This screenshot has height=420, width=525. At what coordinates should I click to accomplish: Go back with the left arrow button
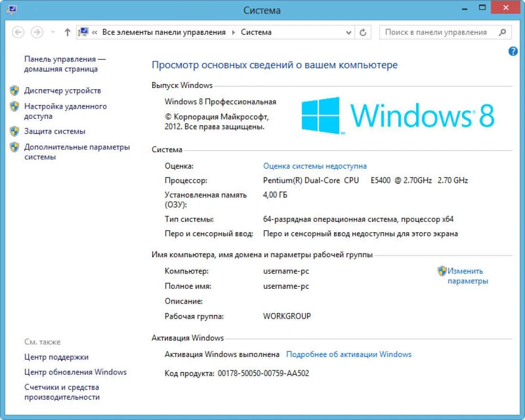pos(18,32)
